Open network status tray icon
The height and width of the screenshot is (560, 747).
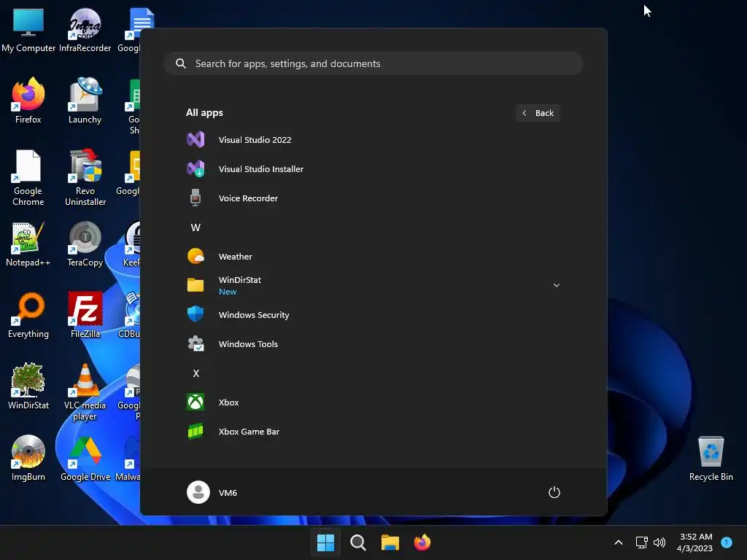[x=642, y=542]
